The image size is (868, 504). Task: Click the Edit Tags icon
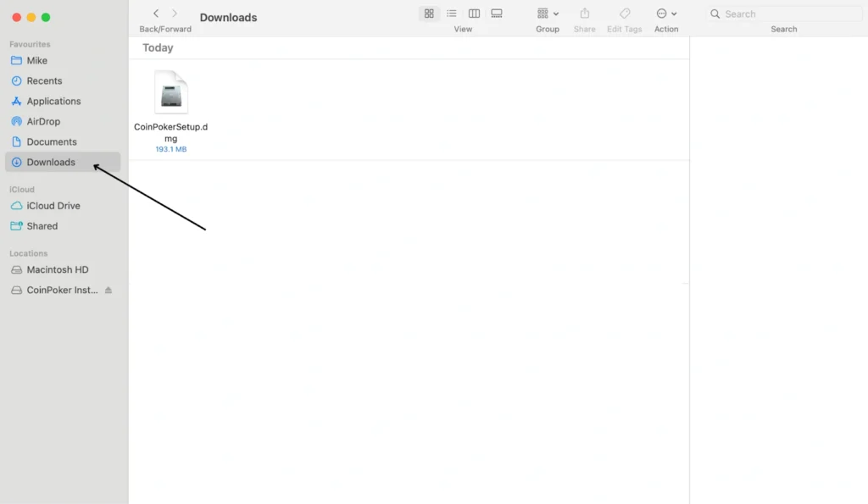coord(625,14)
